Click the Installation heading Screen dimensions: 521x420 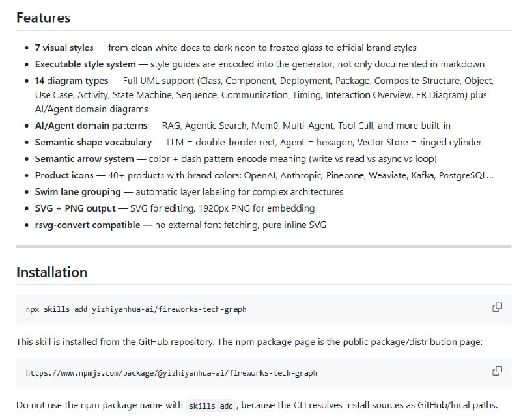51,272
